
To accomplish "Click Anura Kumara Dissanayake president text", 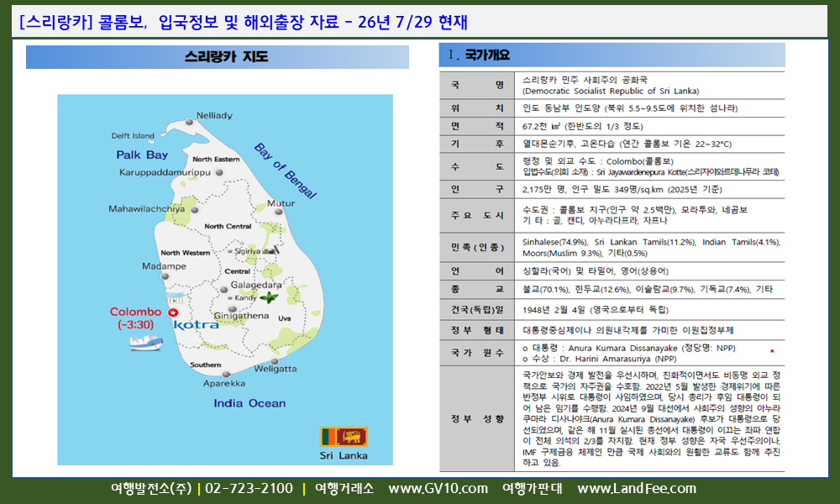I will coord(622,348).
